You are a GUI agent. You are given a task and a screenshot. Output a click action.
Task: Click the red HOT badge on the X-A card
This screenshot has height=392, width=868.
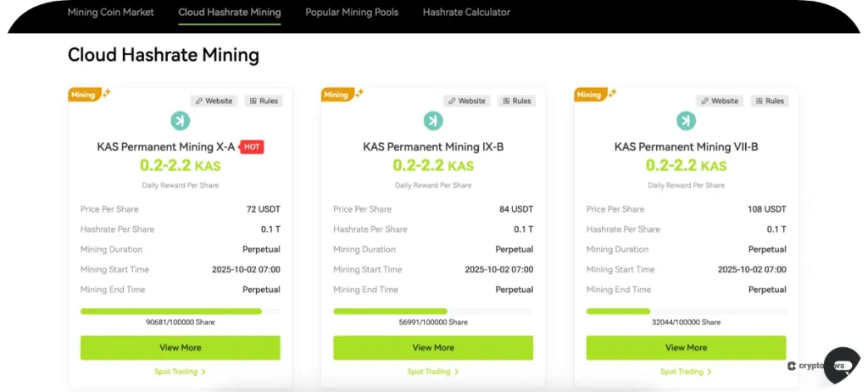(x=252, y=147)
